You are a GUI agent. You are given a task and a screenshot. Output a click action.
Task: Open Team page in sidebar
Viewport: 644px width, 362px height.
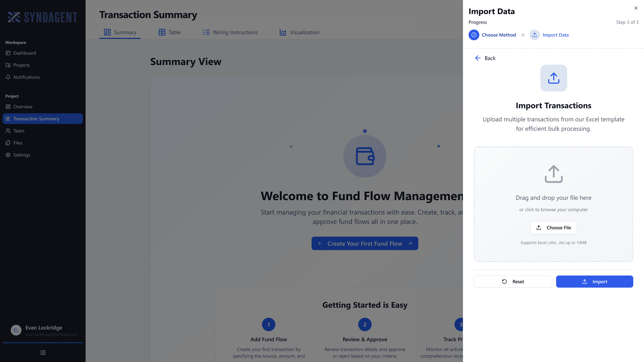coord(43,131)
